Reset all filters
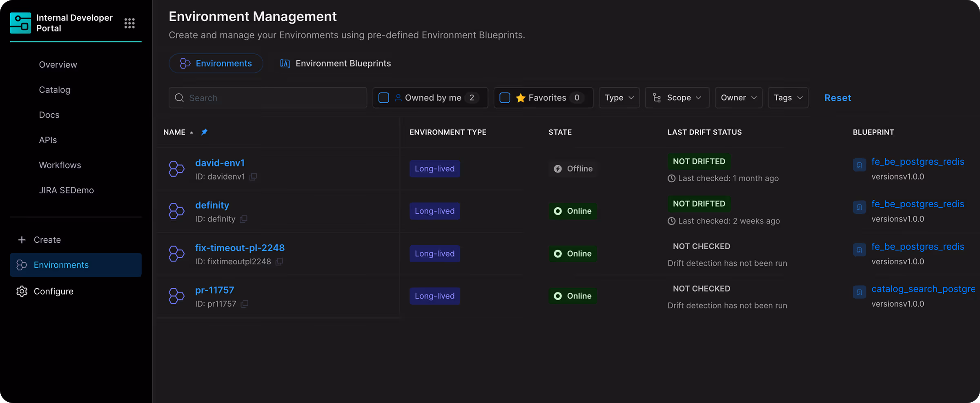Image resolution: width=980 pixels, height=403 pixels. 837,98
